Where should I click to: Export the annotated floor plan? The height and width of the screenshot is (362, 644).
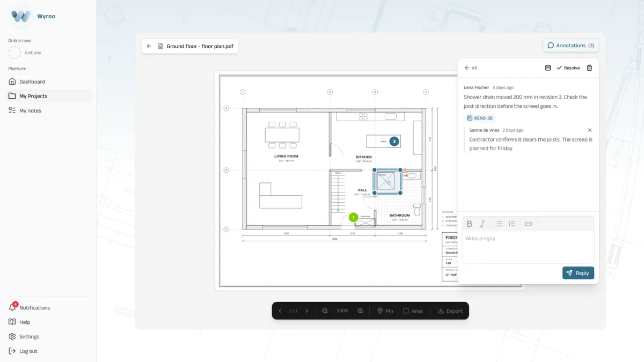point(450,311)
